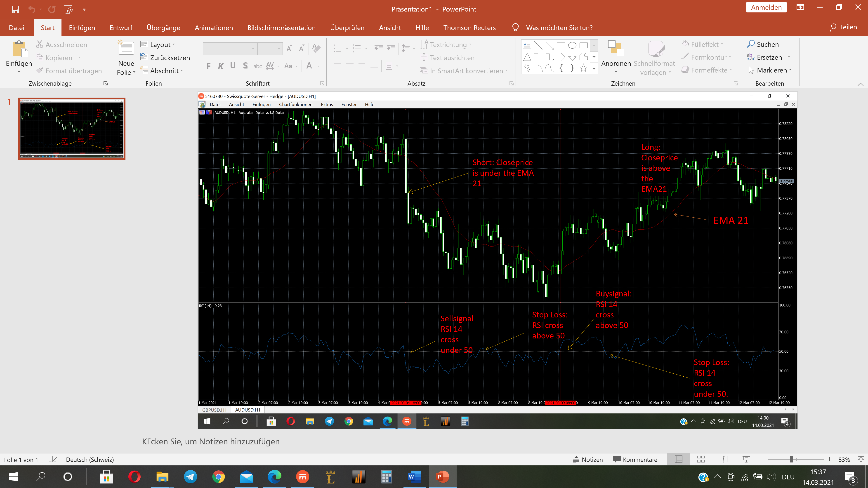The width and height of the screenshot is (868, 488).
Task: Click the Suchen search icon
Action: click(751, 44)
